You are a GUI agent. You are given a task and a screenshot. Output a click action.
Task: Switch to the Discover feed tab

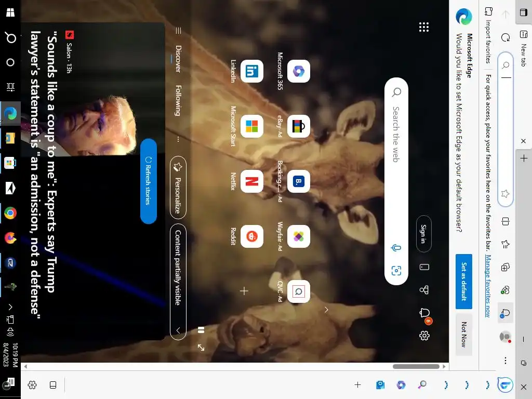point(178,59)
